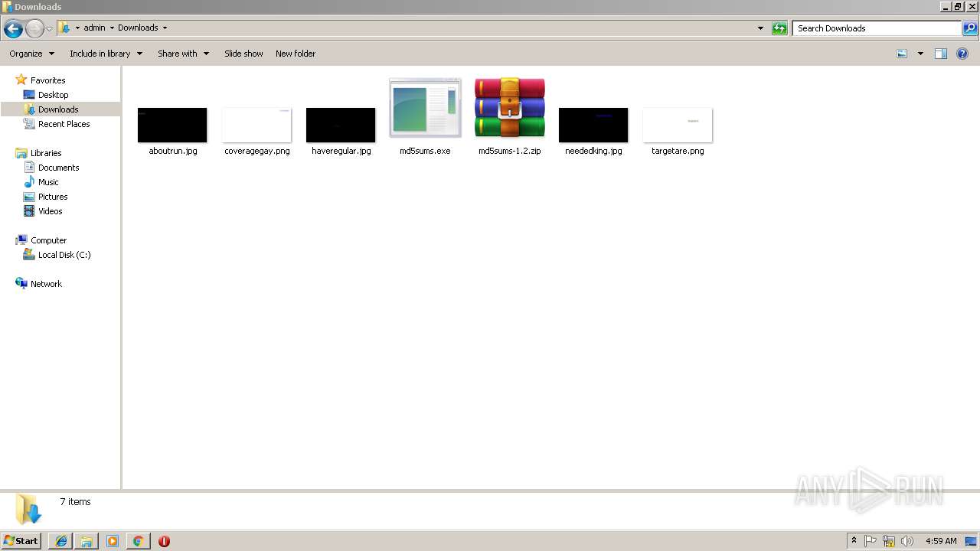Click the volume speaker tray icon
The image size is (980, 551).
(x=907, y=541)
